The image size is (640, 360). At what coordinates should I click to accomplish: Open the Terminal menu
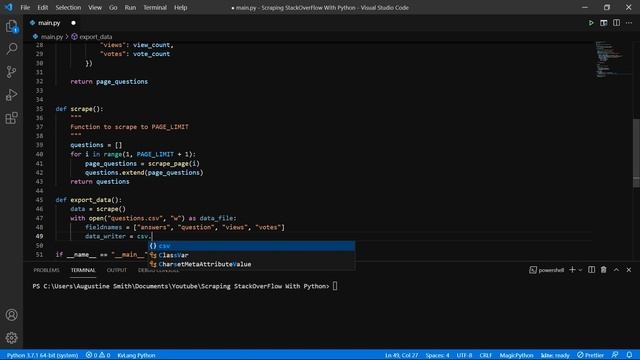pyautogui.click(x=155, y=7)
